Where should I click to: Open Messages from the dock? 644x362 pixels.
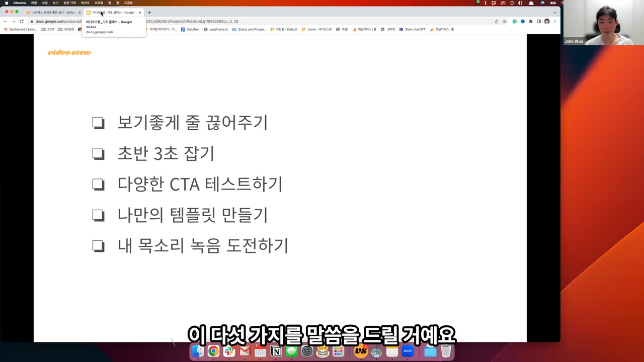pos(291,351)
